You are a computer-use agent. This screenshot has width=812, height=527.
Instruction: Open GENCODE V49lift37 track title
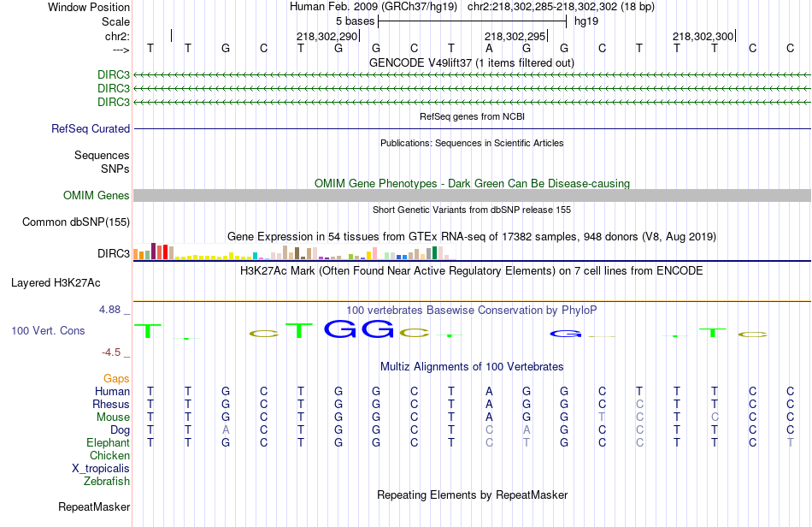(472, 62)
